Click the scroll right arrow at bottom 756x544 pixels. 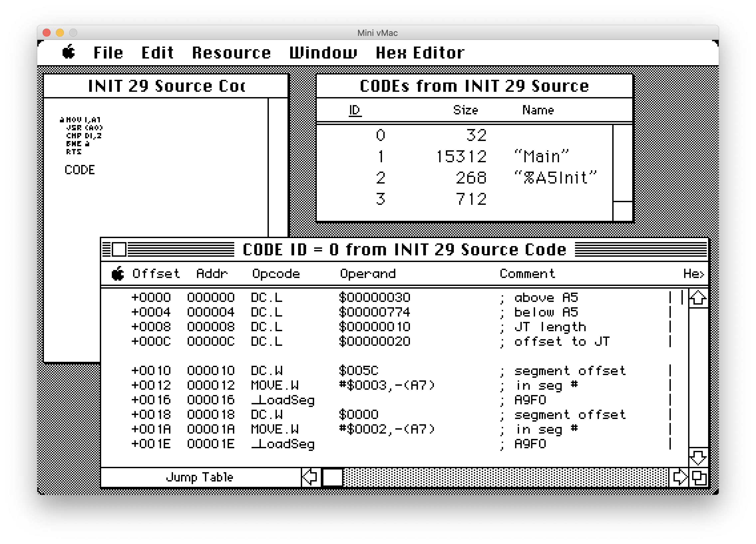[679, 477]
